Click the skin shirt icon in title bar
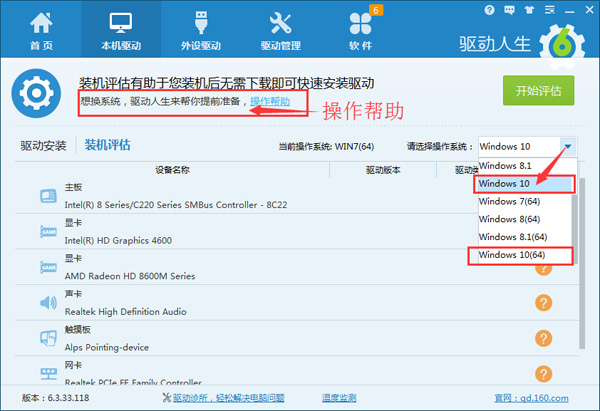600x411 pixels. pyautogui.click(x=529, y=10)
